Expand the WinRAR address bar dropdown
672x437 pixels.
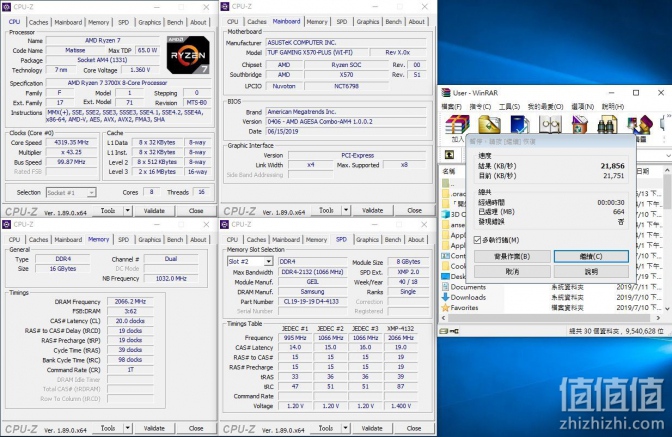click(x=668, y=155)
